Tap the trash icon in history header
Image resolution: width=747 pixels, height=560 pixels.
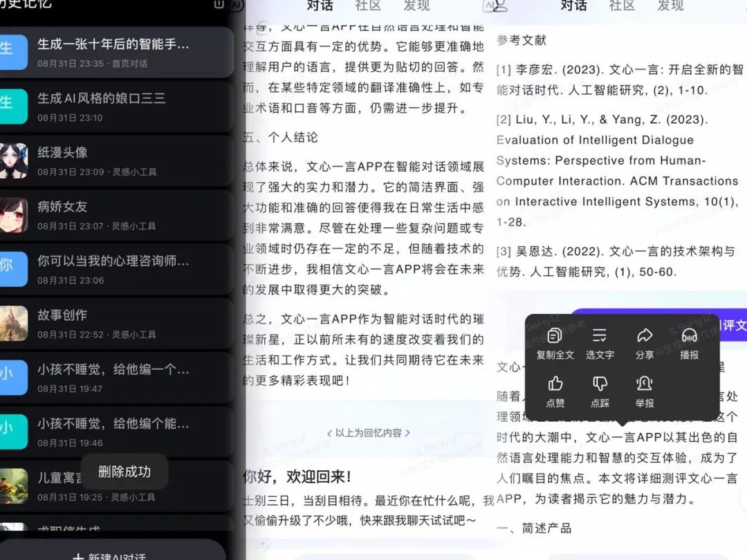pos(219,4)
